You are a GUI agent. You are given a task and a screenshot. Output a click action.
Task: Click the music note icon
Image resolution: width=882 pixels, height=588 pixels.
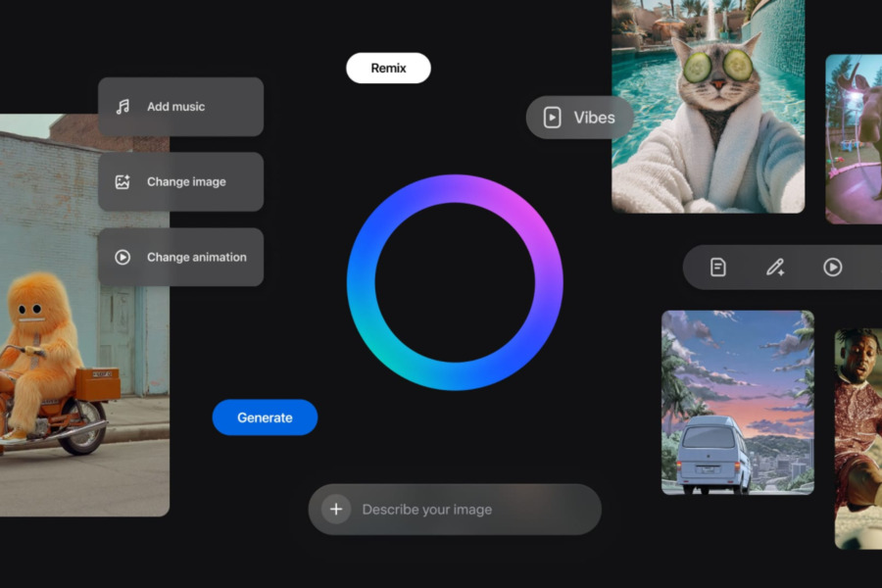122,107
